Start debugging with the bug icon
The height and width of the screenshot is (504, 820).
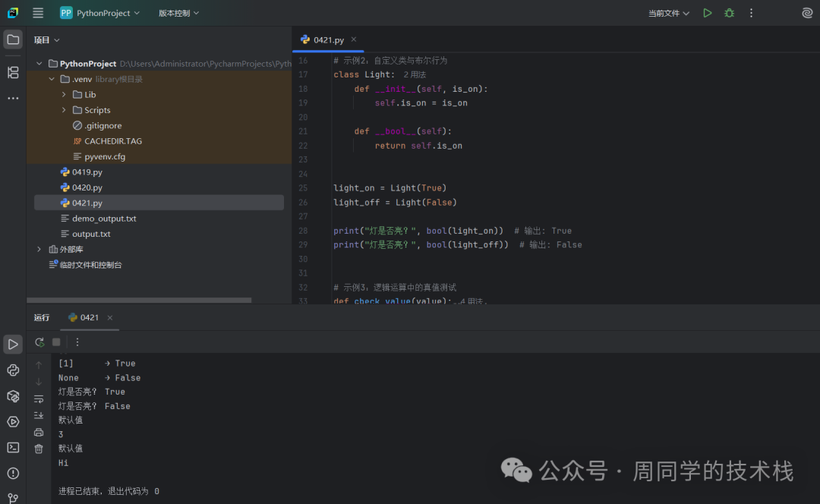coord(729,13)
